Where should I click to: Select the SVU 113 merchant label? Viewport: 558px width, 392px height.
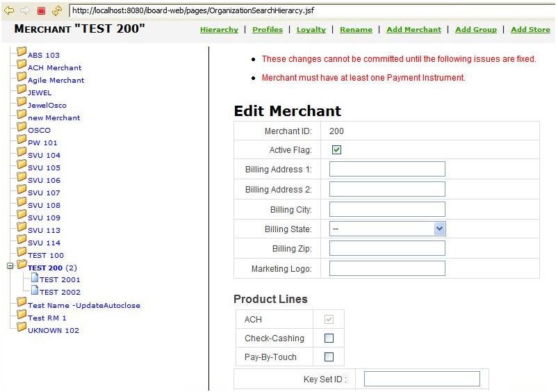tap(44, 230)
